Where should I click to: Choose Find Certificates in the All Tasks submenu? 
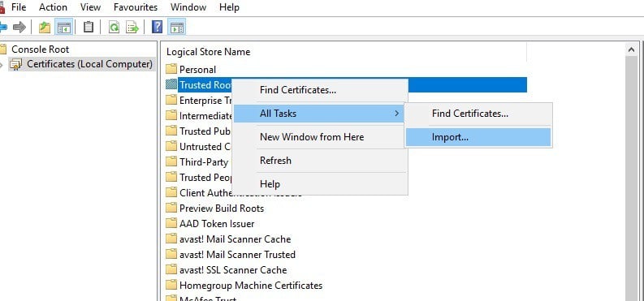pos(478,114)
